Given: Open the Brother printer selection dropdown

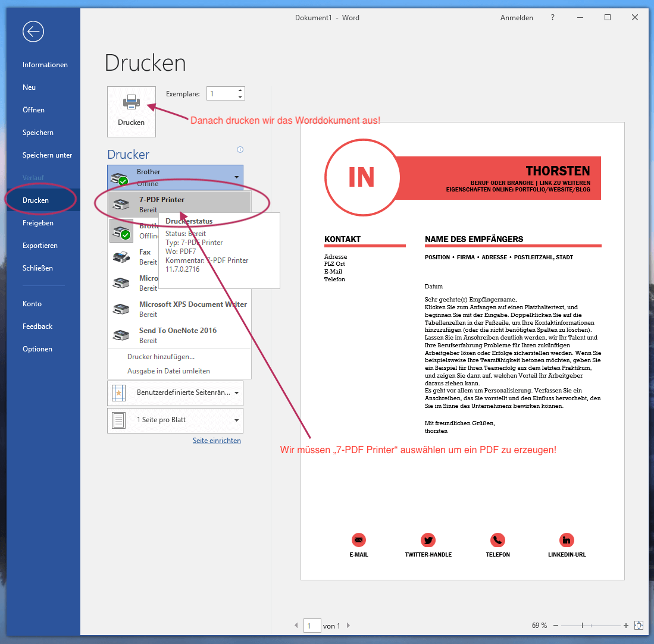Looking at the screenshot, I should [237, 177].
